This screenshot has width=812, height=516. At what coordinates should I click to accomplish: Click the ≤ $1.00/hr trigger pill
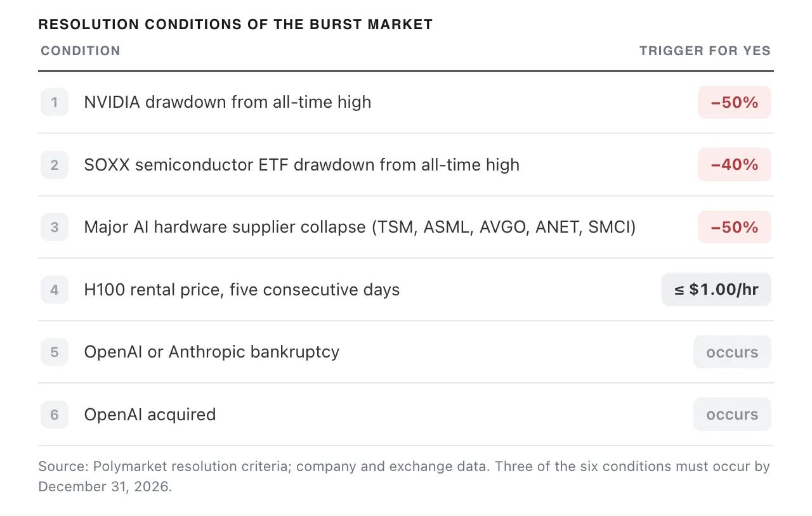click(x=716, y=290)
